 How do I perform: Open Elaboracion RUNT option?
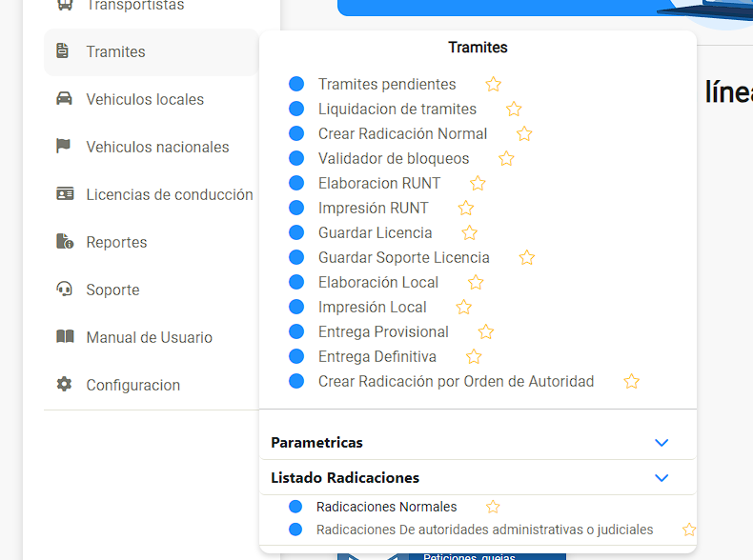[379, 183]
